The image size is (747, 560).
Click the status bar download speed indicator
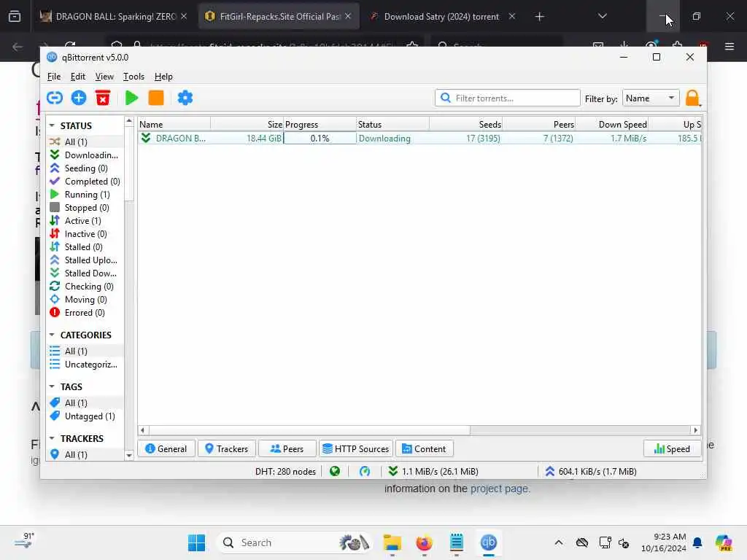(433, 472)
